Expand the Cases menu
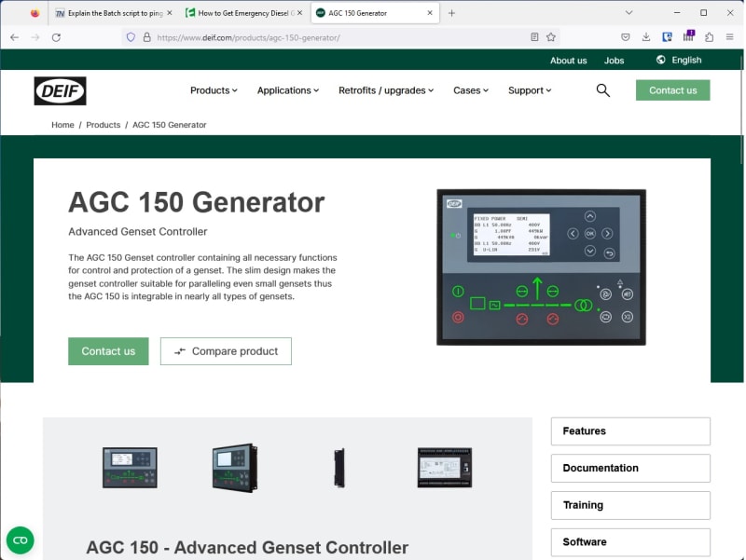This screenshot has width=746, height=560. [471, 90]
